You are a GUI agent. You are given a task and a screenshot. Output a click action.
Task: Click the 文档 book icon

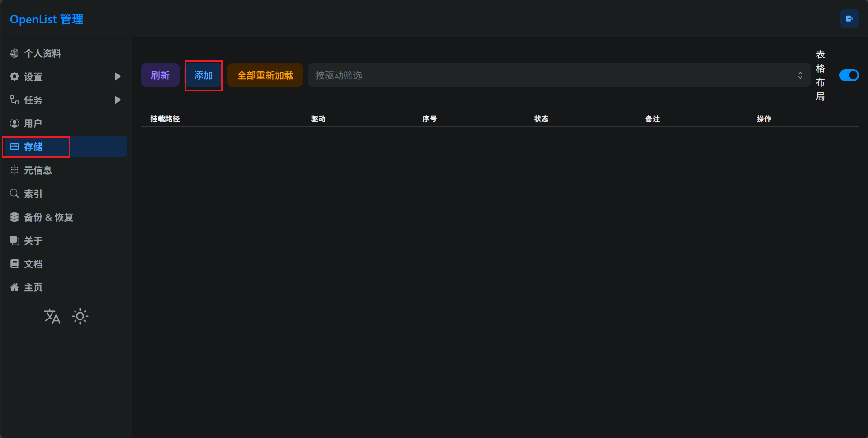tap(15, 264)
